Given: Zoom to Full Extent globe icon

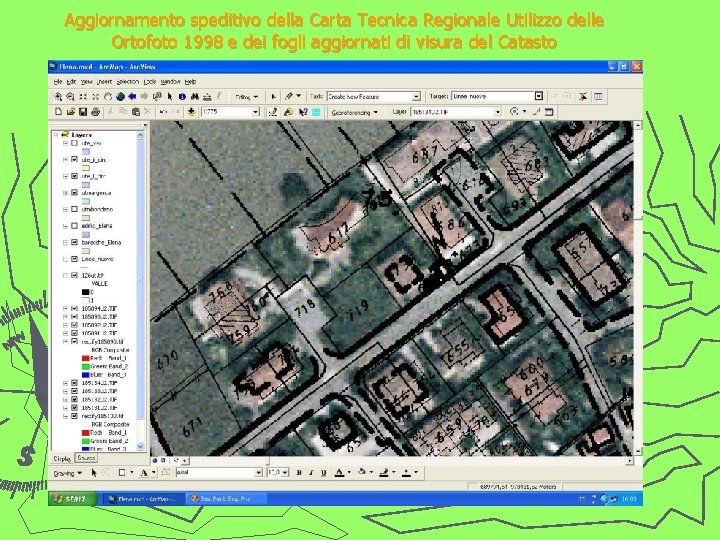Looking at the screenshot, I should [120, 96].
